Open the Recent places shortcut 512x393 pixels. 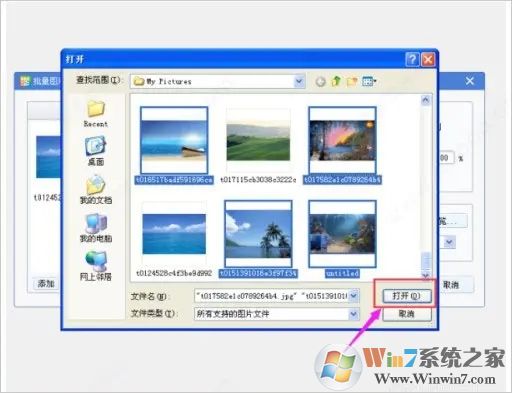[96, 114]
